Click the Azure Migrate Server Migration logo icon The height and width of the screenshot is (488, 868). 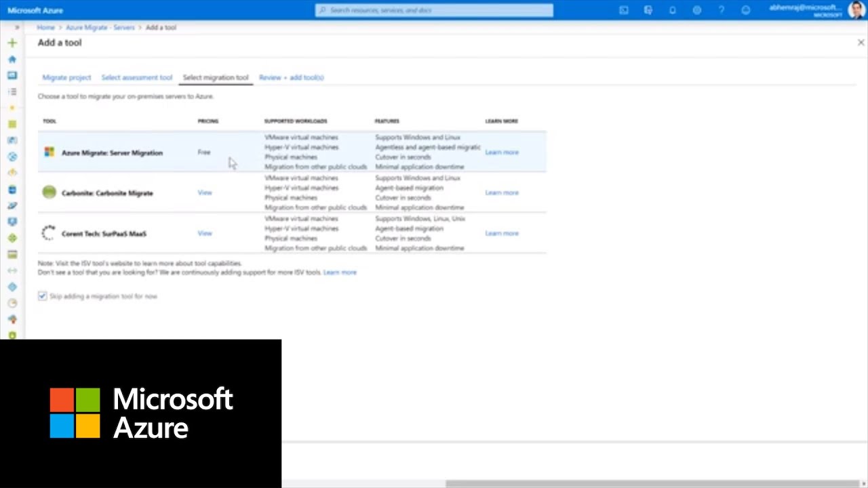(x=49, y=152)
